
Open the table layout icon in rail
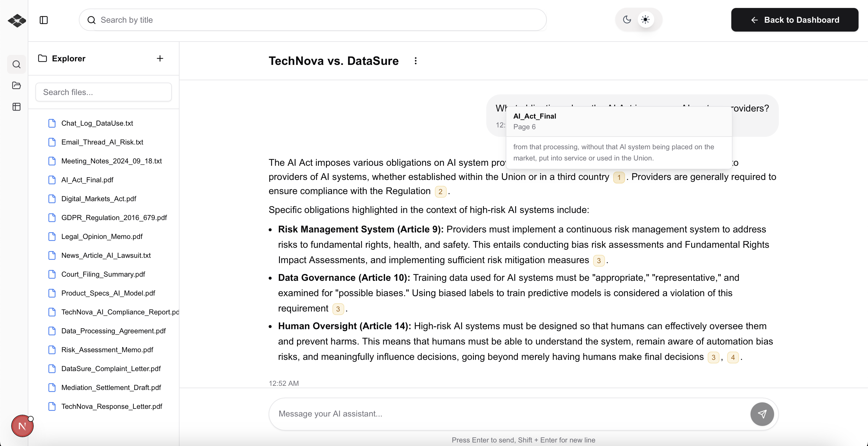17,107
